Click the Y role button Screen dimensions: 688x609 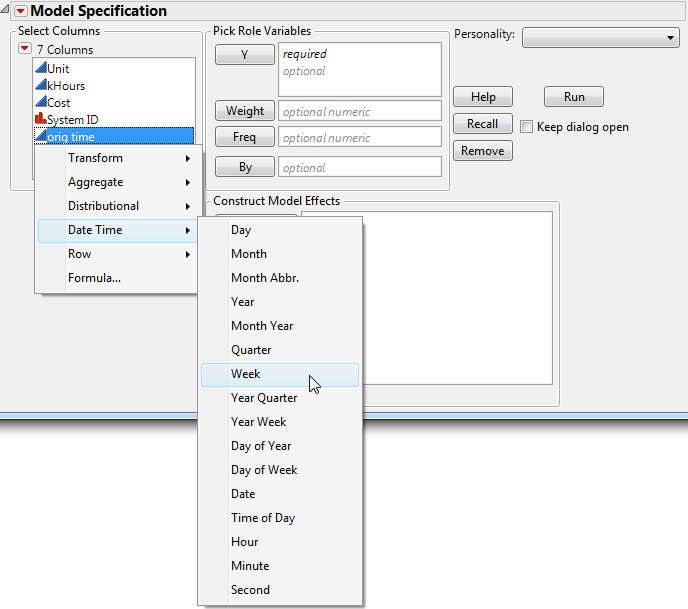click(x=244, y=55)
